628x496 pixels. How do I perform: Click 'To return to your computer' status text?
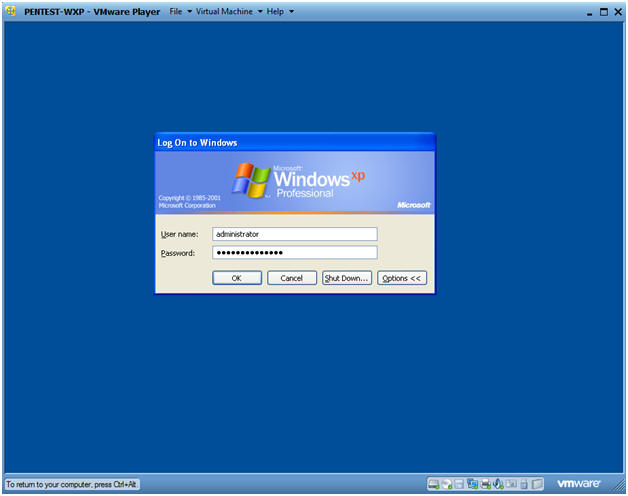click(71, 484)
